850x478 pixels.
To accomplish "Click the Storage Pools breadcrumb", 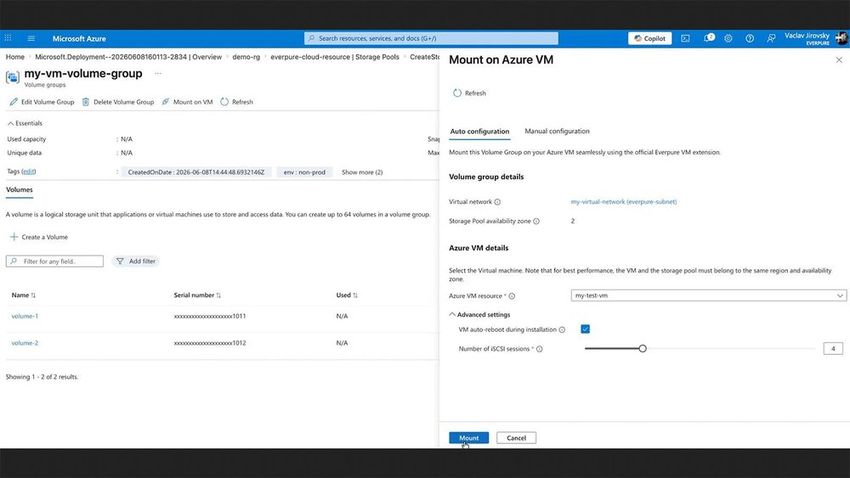I will [335, 57].
